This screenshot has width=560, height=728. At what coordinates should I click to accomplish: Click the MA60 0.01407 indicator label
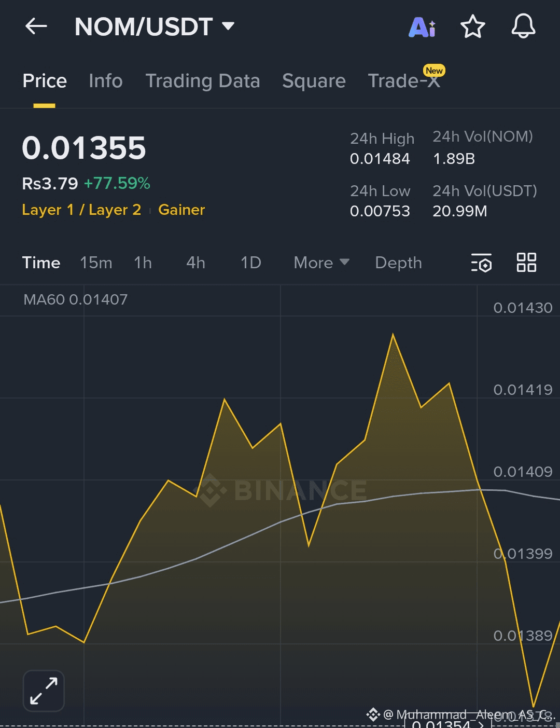[x=76, y=299]
